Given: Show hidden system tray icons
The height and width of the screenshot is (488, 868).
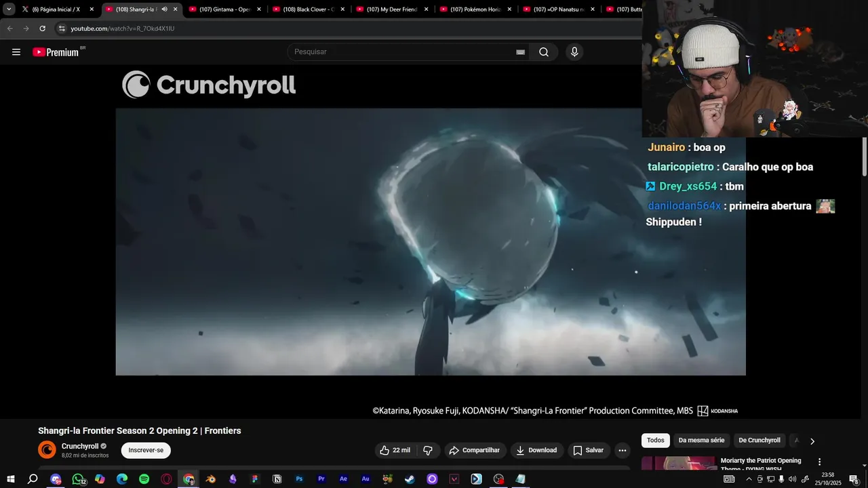Looking at the screenshot, I should (x=749, y=479).
